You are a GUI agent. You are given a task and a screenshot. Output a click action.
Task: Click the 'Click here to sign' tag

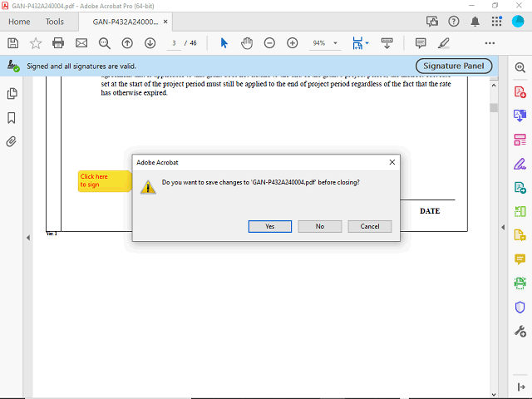[105, 181]
